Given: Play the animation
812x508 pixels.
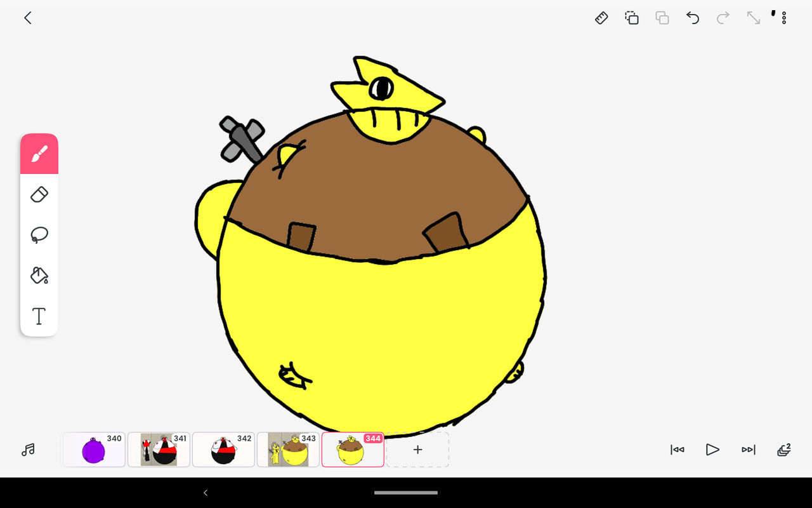Looking at the screenshot, I should click(712, 450).
